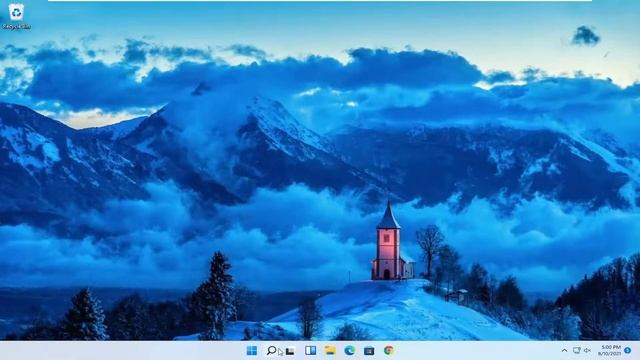Screen dimensions: 640x360
Task: Open the Windows Start menu
Action: coord(251,351)
